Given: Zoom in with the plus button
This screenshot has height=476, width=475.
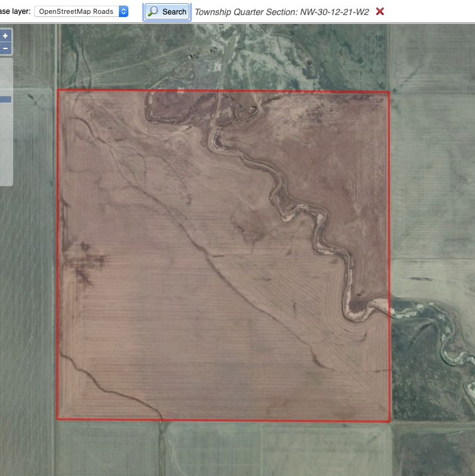Looking at the screenshot, I should (x=5, y=36).
